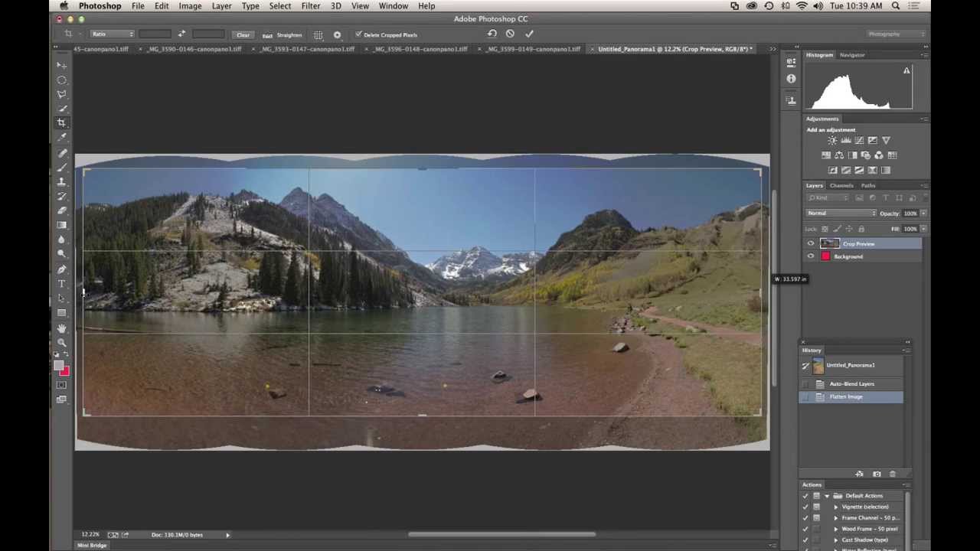This screenshot has width=980, height=551.
Task: Open additional crop settings gear
Action: pyautogui.click(x=337, y=34)
